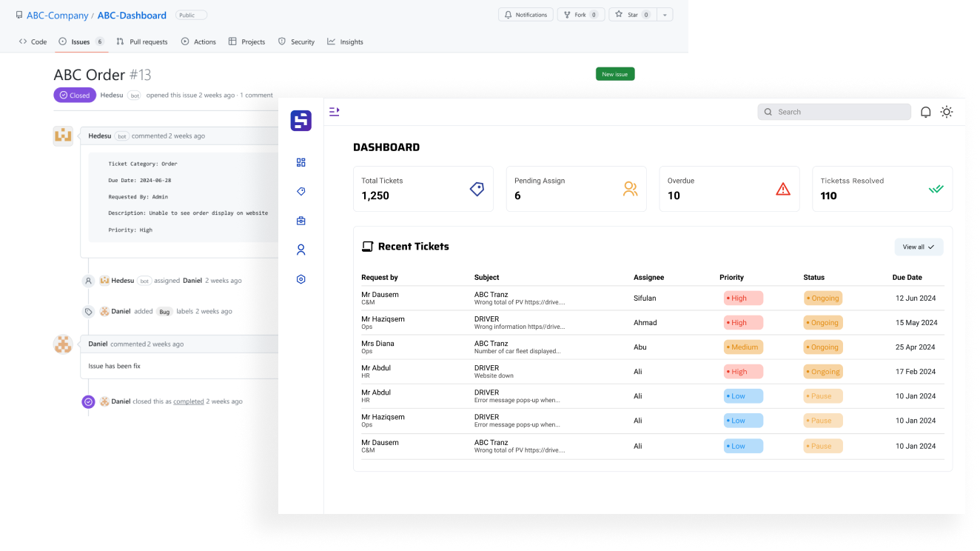Click the Overdue warning triangle icon
980x551 pixels.
[783, 189]
